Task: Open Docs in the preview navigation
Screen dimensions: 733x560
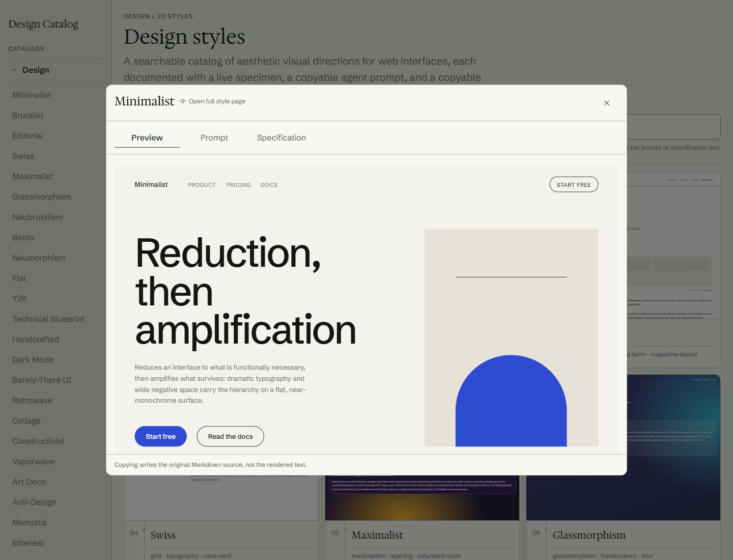Action: pos(269,185)
